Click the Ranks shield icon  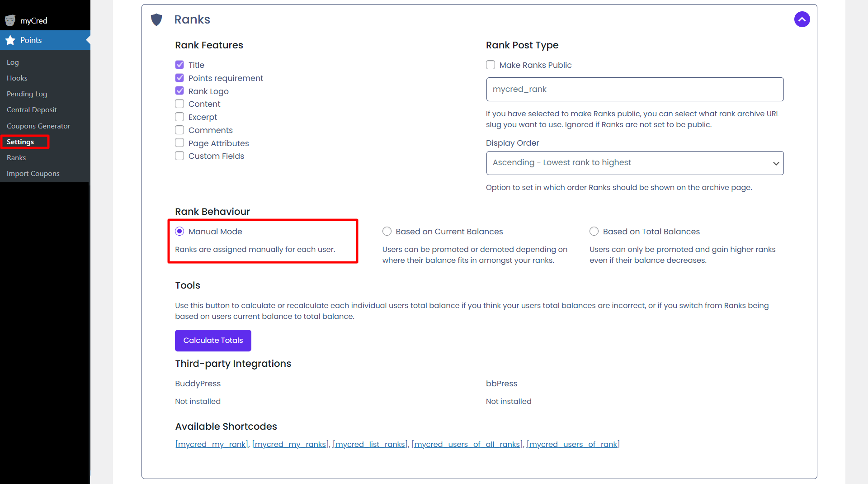point(156,19)
